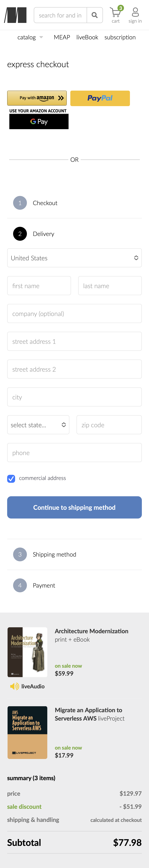Navigate to the liveBook section
This screenshot has height=868, width=149.
coord(87,37)
